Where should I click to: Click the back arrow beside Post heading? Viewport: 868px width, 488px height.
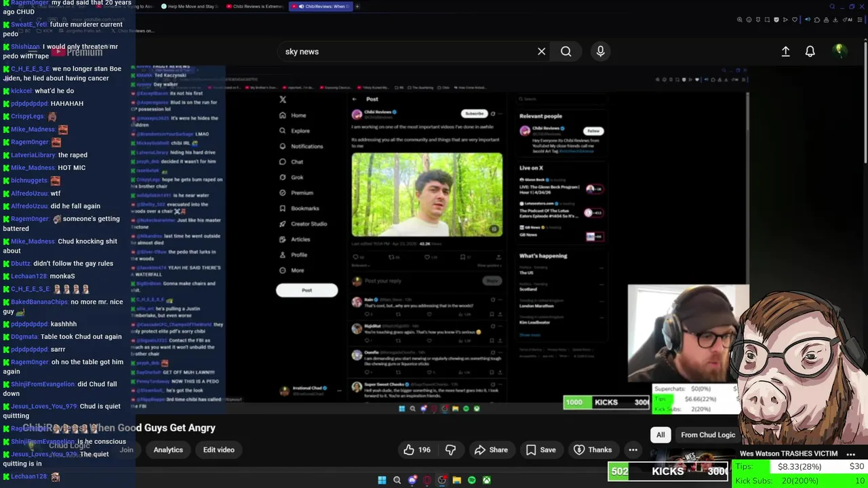coord(354,100)
